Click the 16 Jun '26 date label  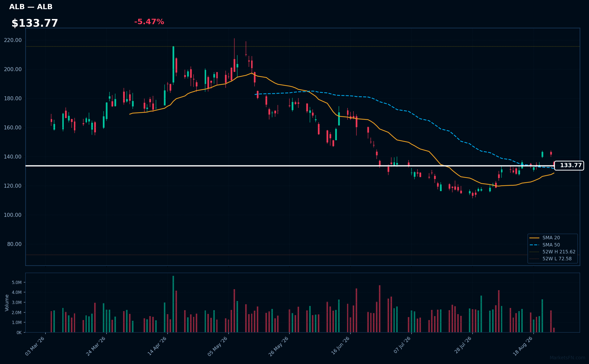[x=340, y=346]
